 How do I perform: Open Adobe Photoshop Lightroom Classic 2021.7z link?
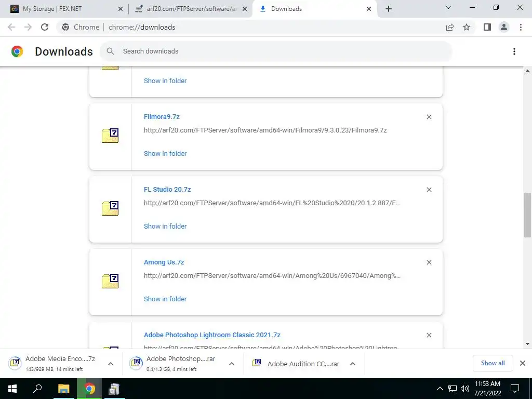212,335
